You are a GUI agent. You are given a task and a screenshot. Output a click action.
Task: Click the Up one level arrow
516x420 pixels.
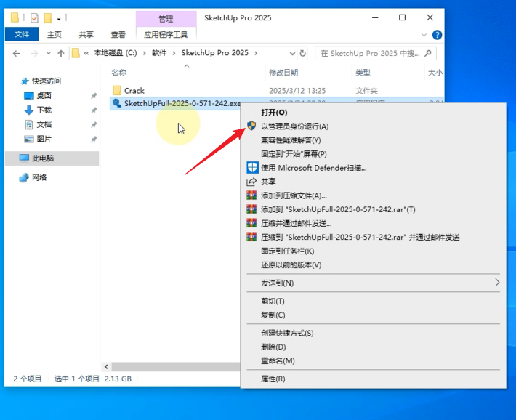(61, 53)
